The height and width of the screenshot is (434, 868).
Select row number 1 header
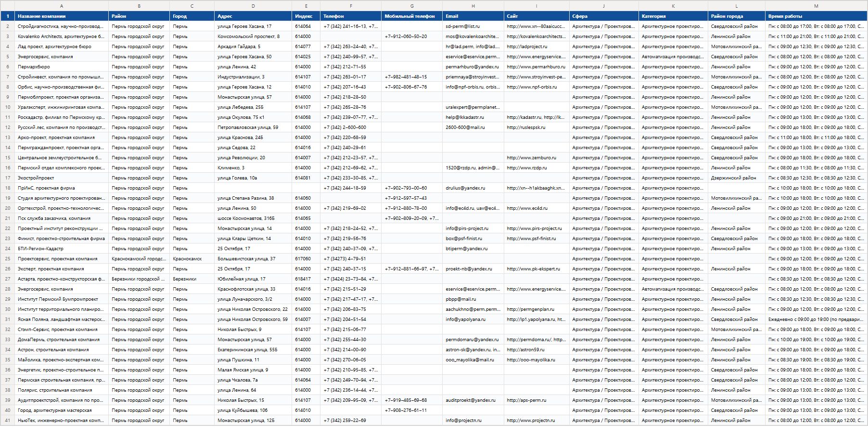point(7,16)
